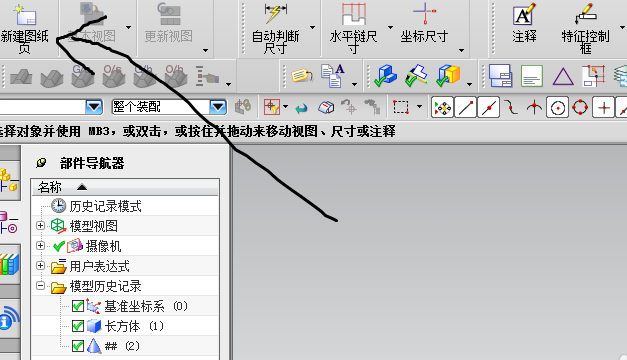This screenshot has height=360, width=627.
Task: Click the greyed Base View (基本视图) icon
Action: 92,15
